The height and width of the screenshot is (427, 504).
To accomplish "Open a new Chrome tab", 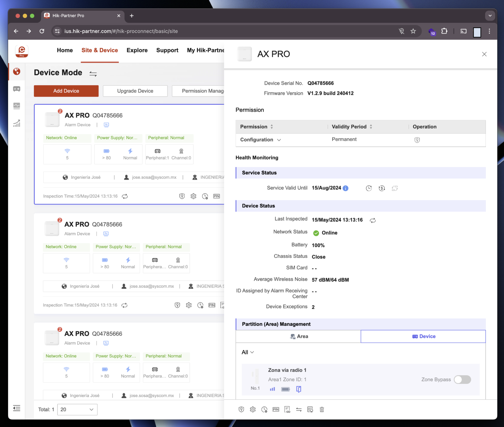I will click(132, 16).
